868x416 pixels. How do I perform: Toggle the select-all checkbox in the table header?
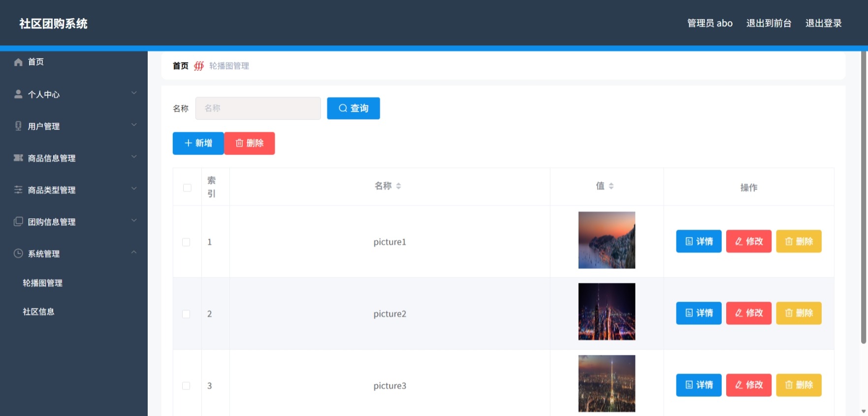pos(187,188)
